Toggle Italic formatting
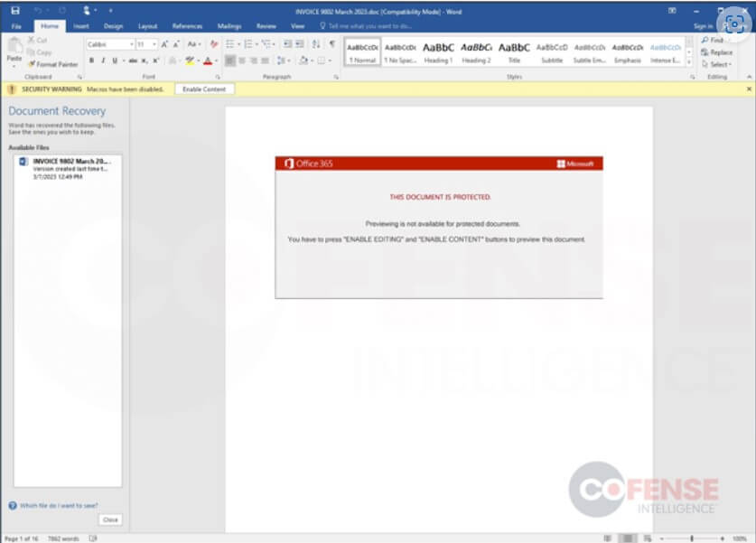 103,61
